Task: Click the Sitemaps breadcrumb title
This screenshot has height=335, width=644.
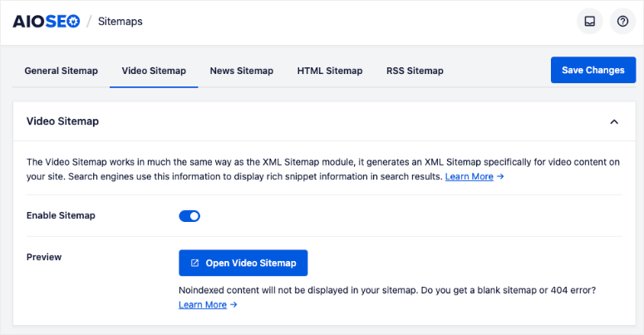Action: point(120,22)
